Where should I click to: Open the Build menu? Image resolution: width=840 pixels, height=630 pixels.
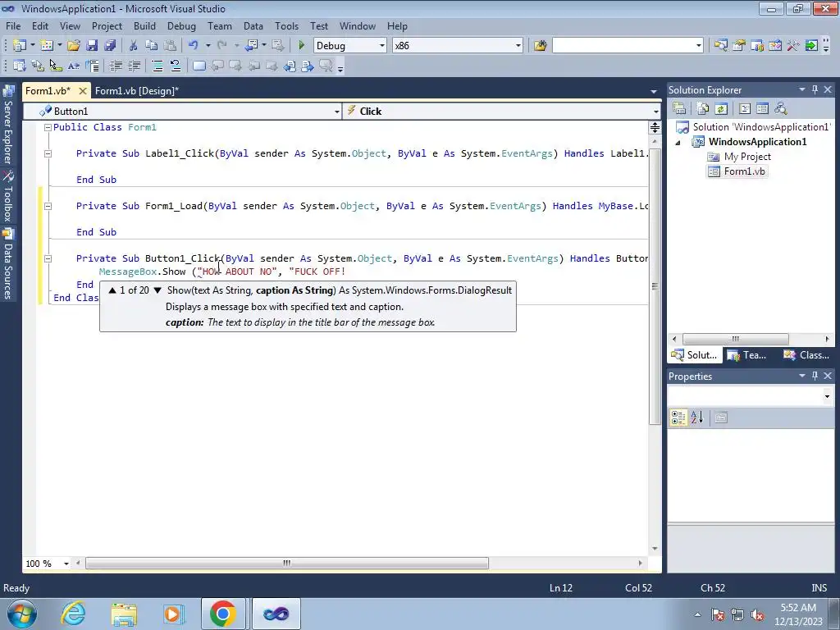144,25
